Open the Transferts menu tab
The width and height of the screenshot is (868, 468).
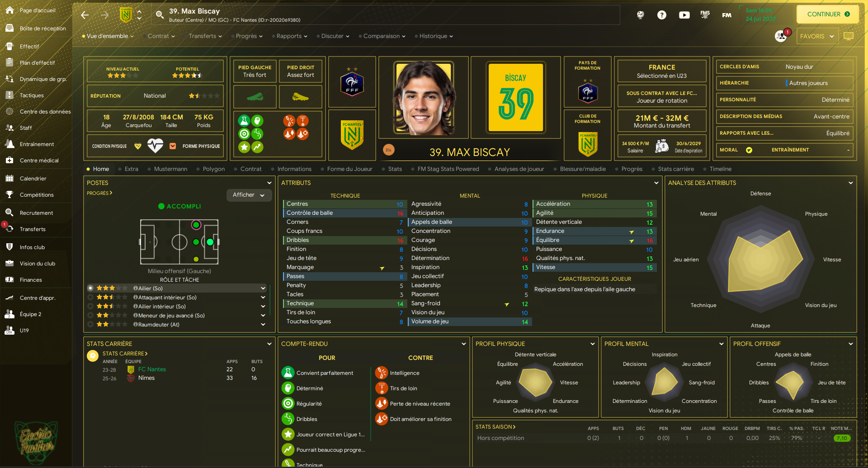(205, 36)
